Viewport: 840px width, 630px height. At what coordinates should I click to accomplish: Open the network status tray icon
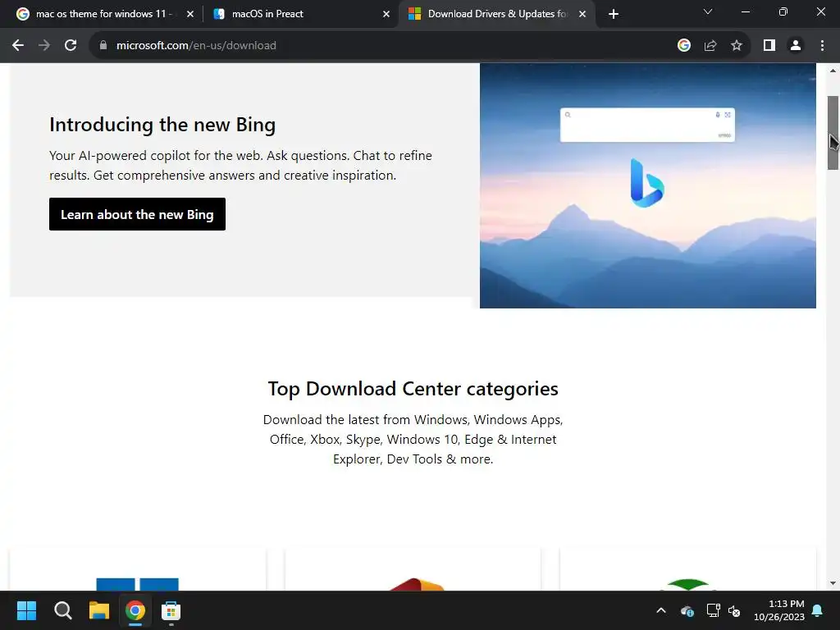tap(713, 610)
